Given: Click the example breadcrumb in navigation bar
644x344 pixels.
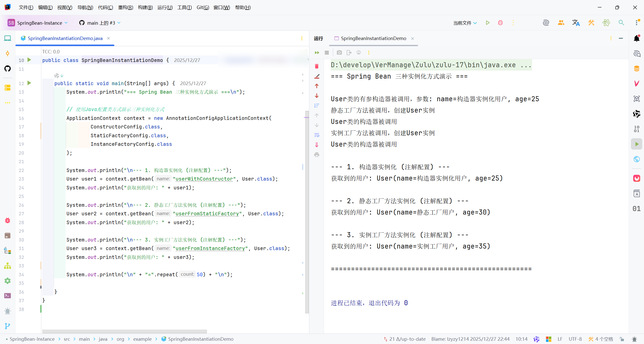Looking at the screenshot, I should [142, 339].
